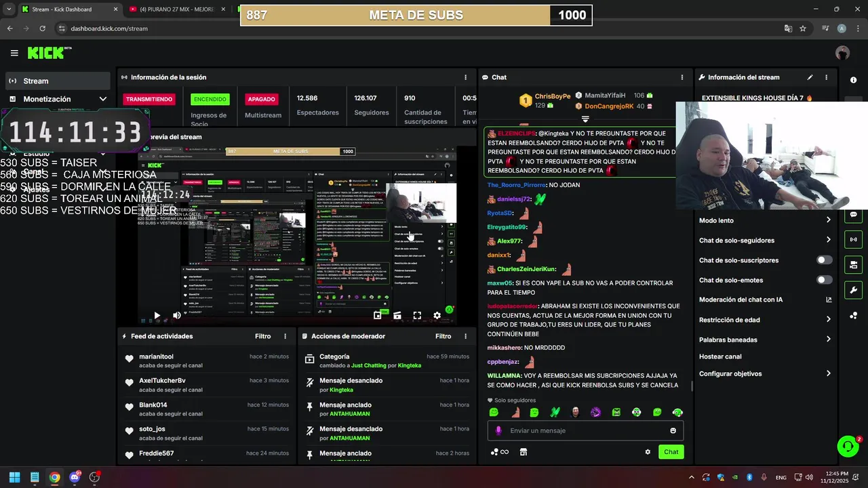Expand Restricción de edad settings
This screenshot has height=488, width=868.
coord(829,320)
